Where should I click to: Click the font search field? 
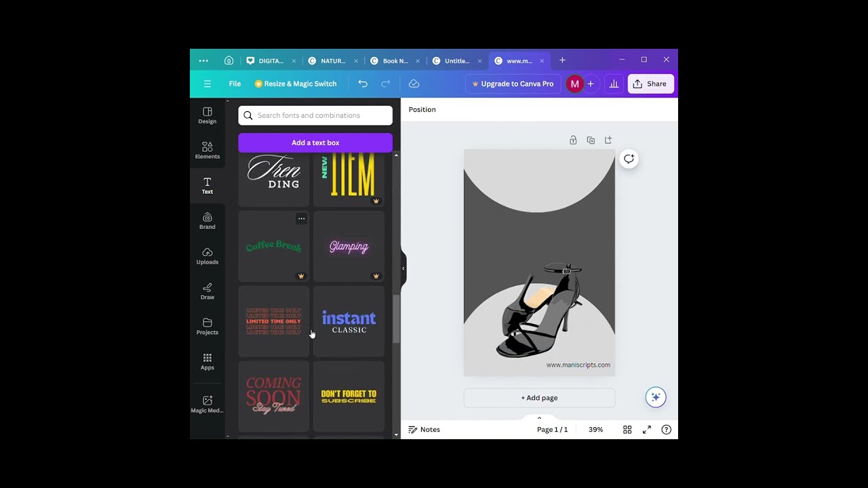(x=315, y=115)
